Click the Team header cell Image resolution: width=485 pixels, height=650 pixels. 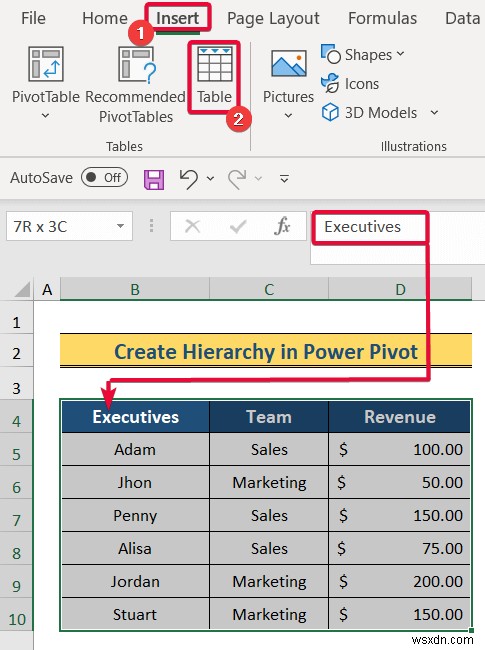269,417
